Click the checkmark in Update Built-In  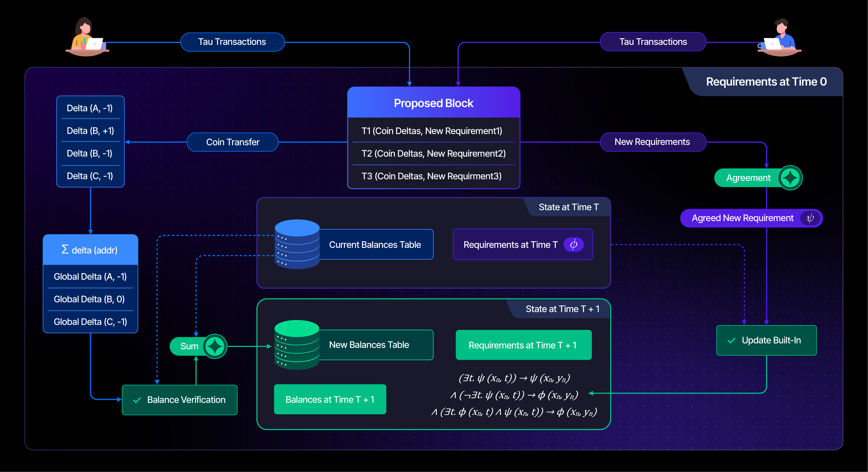[x=731, y=340]
